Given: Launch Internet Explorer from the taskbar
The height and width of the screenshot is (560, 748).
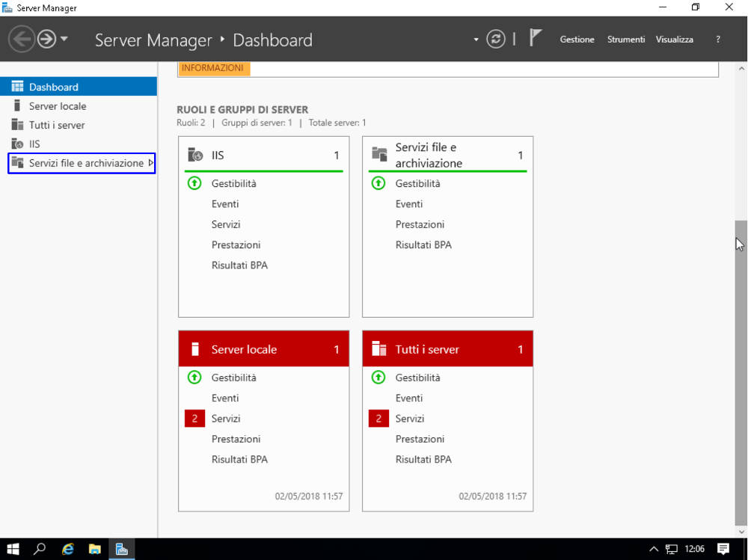Looking at the screenshot, I should (x=68, y=549).
